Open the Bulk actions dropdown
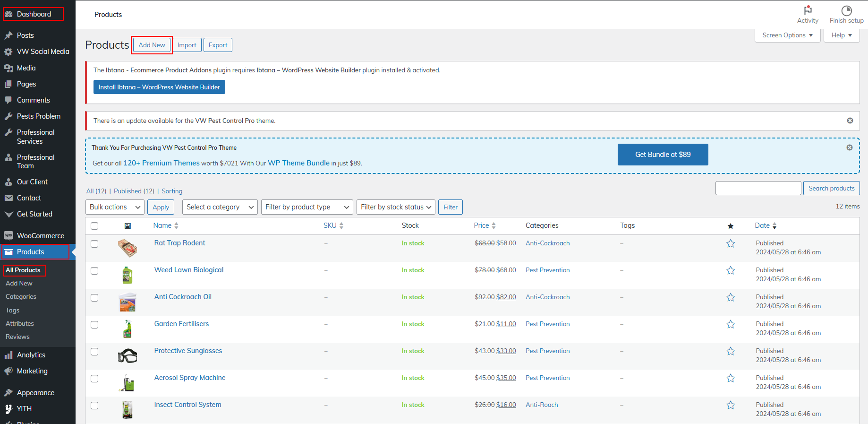The height and width of the screenshot is (424, 868). click(x=115, y=207)
